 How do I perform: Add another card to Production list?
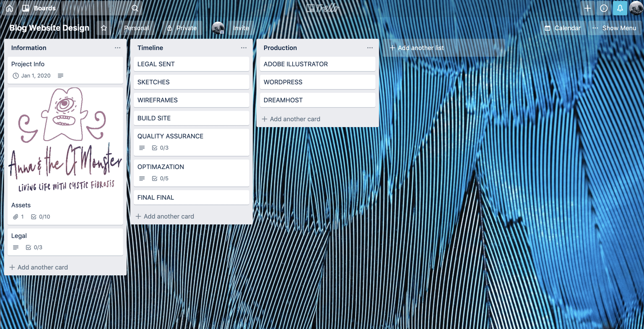coord(291,119)
